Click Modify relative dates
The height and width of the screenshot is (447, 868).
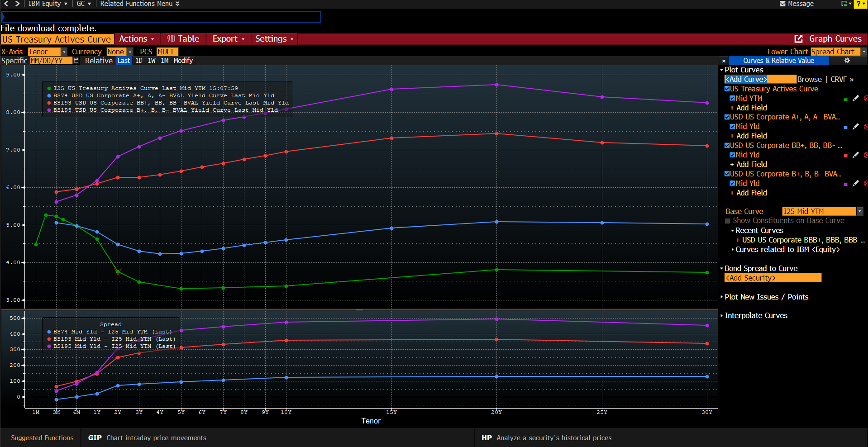tap(183, 61)
